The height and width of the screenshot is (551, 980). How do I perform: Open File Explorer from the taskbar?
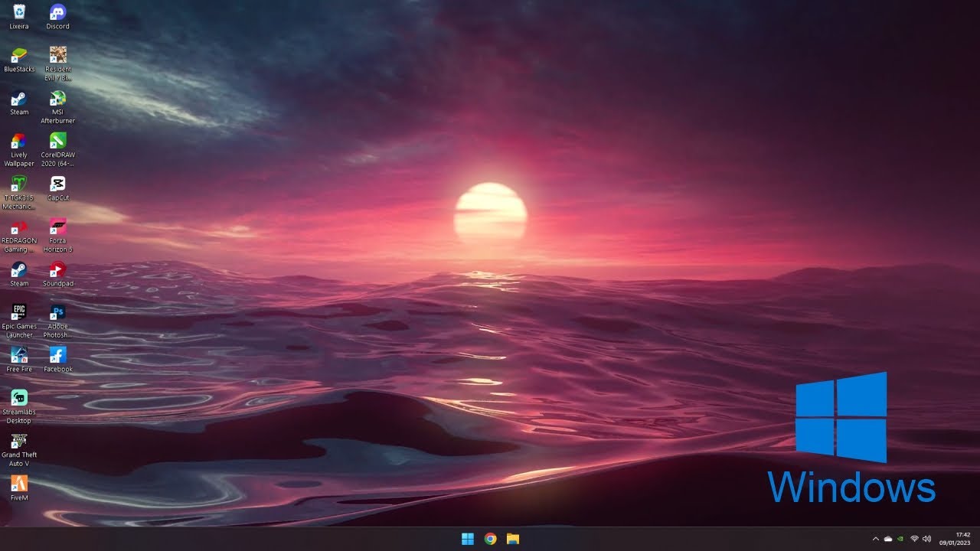[x=513, y=539]
